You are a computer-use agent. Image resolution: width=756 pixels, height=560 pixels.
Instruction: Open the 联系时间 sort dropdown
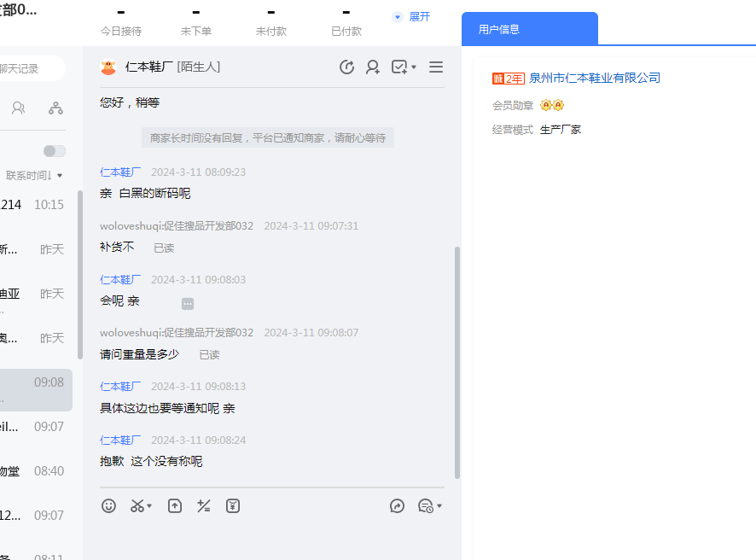click(34, 175)
